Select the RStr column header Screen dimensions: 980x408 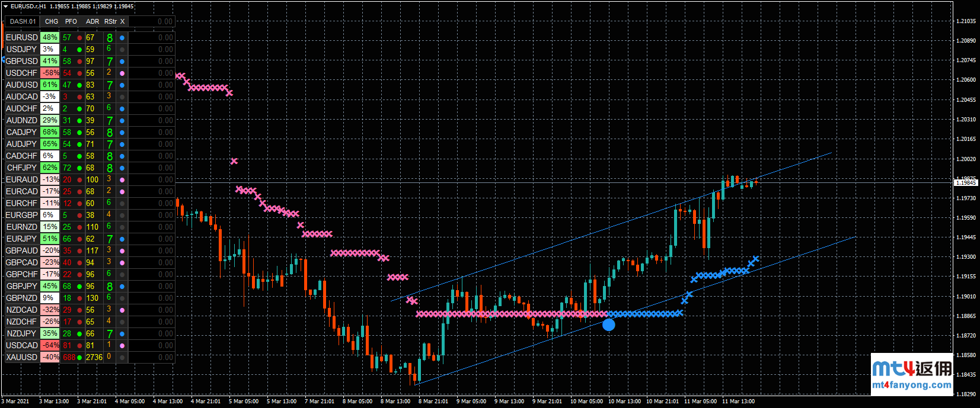coord(110,21)
